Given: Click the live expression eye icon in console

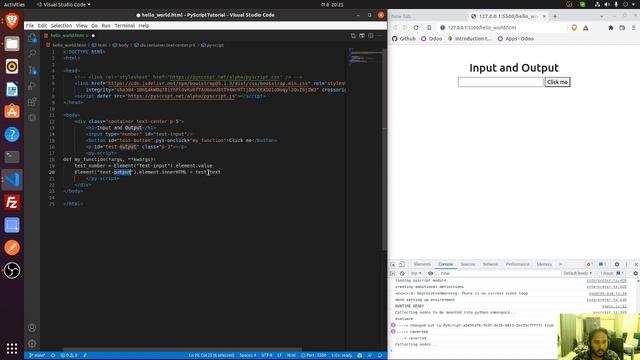Looking at the screenshot, I should 430,273.
